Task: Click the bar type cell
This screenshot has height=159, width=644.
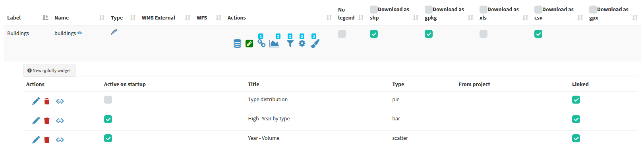Action: pyautogui.click(x=396, y=118)
